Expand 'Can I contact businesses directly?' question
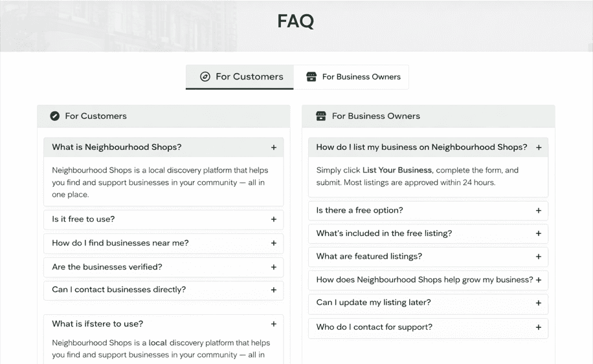The height and width of the screenshot is (364, 593). point(163,290)
